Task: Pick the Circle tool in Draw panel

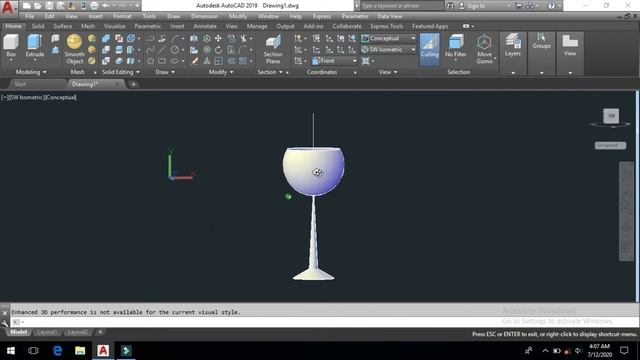Action: (x=175, y=50)
